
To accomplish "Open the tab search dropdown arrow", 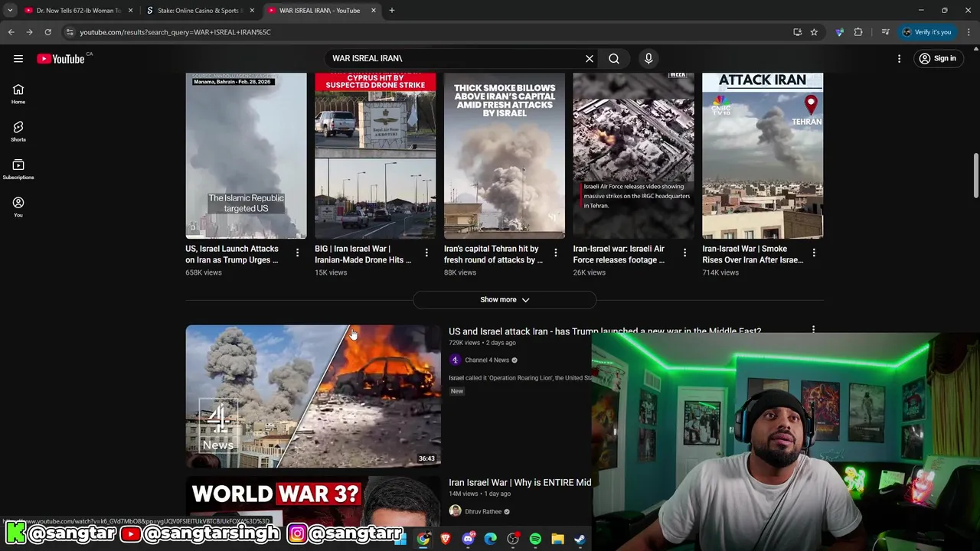I will coord(10,10).
